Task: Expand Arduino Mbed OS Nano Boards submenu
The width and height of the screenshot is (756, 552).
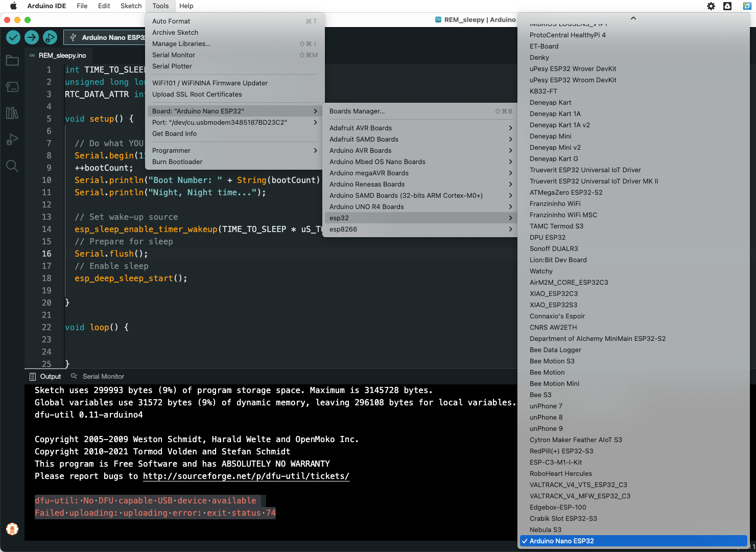Action: [x=420, y=162]
